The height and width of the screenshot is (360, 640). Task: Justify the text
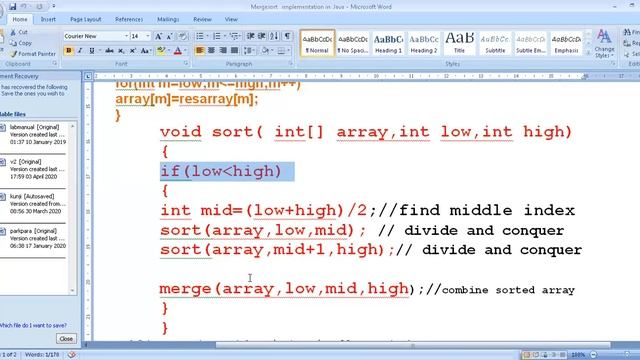(234, 51)
